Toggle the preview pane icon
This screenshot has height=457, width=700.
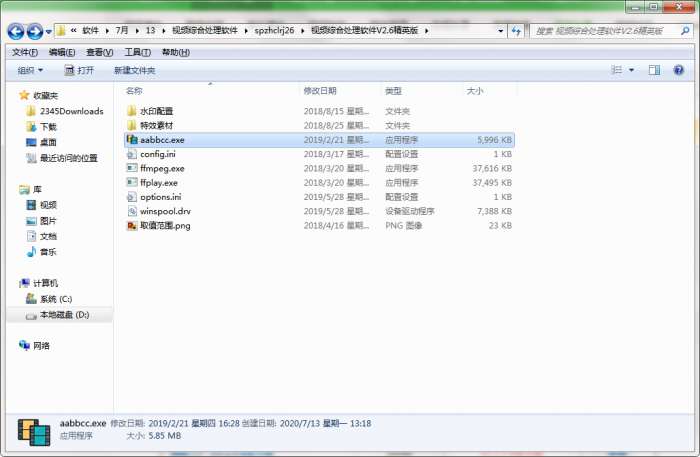point(654,70)
